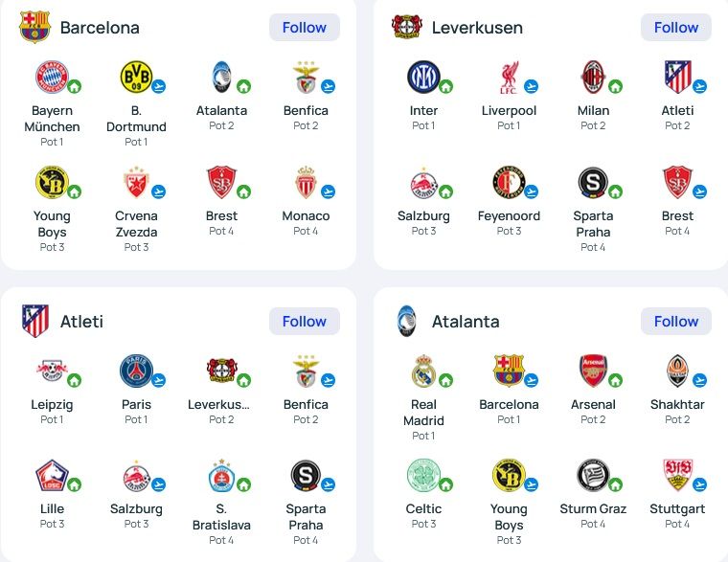Open the Sturm Graz team name link

[593, 509]
